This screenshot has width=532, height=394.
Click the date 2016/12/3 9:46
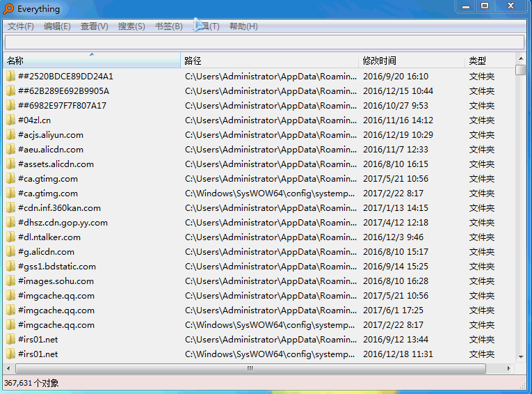click(393, 237)
